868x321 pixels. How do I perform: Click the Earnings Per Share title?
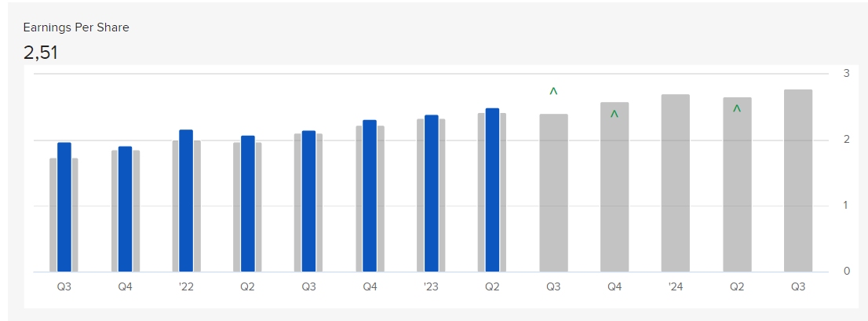(x=76, y=27)
